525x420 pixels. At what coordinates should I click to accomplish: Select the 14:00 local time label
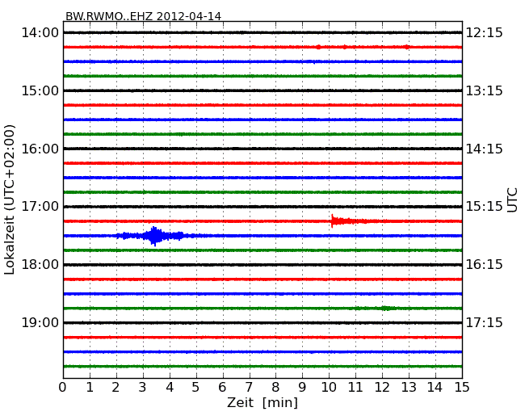pos(40,33)
